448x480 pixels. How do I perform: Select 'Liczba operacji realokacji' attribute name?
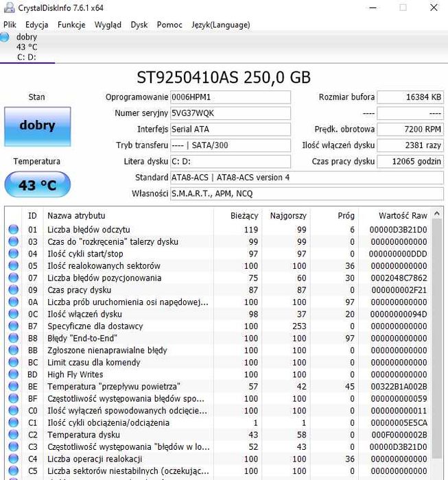(x=95, y=459)
